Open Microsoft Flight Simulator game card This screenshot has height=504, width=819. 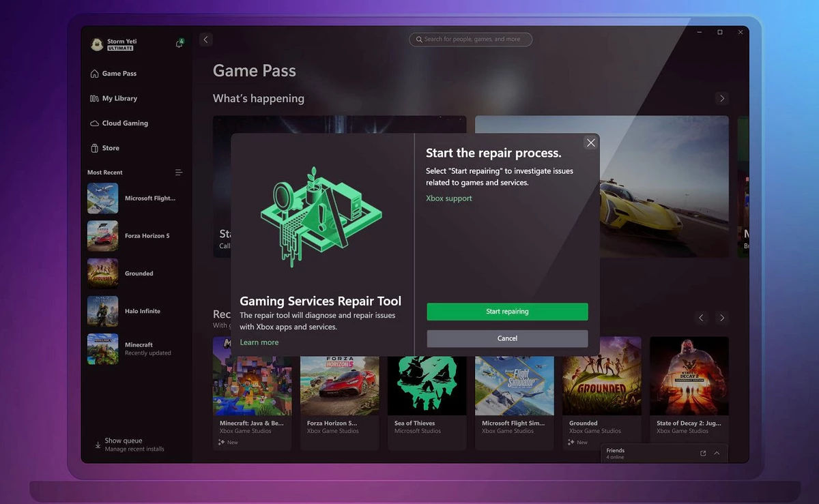[x=515, y=393]
